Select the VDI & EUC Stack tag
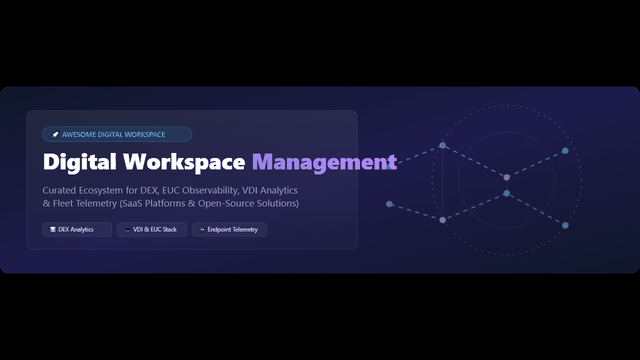 152,229
